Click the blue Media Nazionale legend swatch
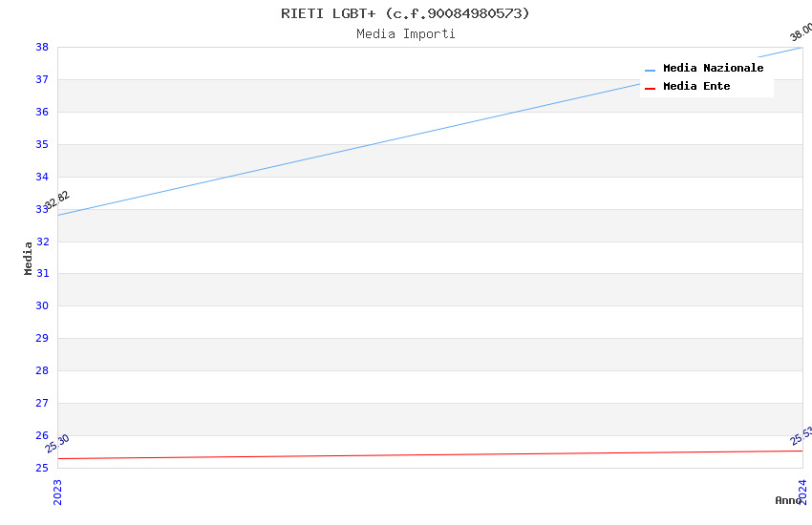Image resolution: width=812 pixels, height=525 pixels. [651, 70]
